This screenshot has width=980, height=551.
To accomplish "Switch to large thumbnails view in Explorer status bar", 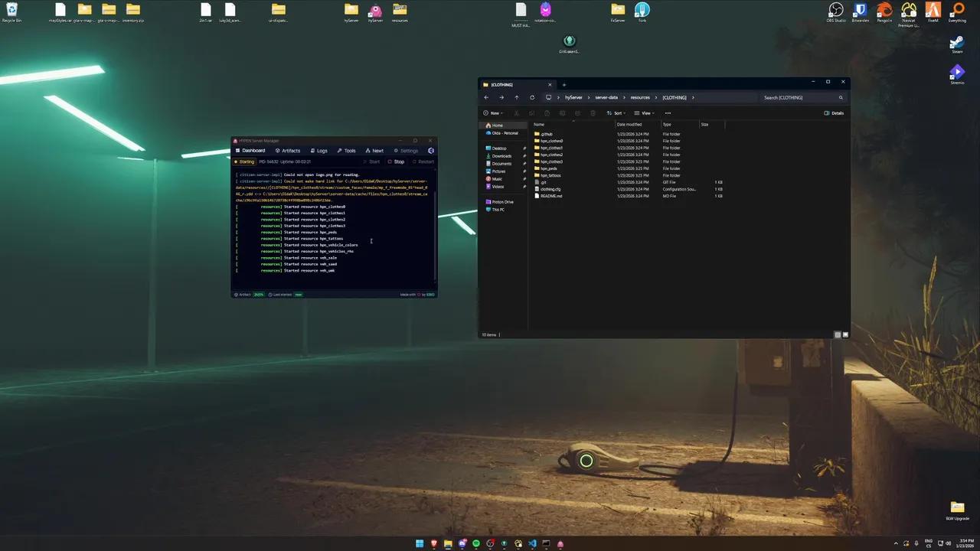I will (x=845, y=334).
